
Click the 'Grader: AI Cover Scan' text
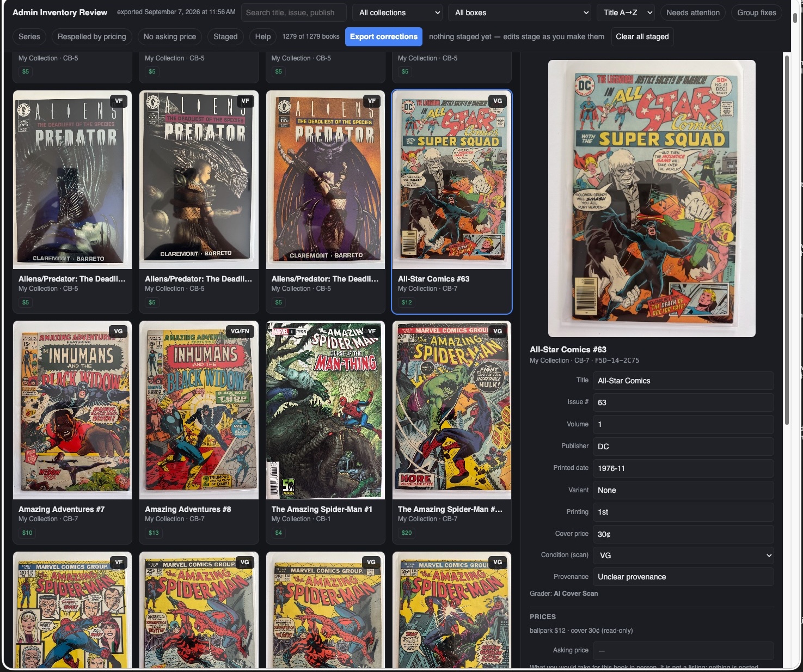pos(563,594)
